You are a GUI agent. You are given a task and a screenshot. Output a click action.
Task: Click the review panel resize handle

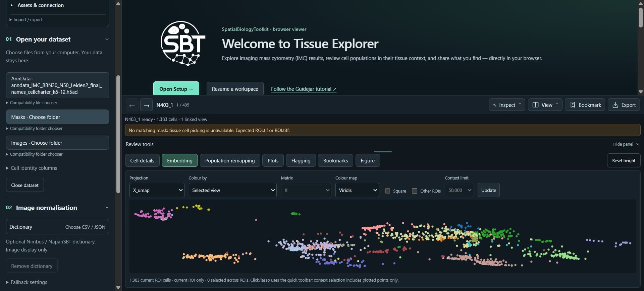pos(383,152)
